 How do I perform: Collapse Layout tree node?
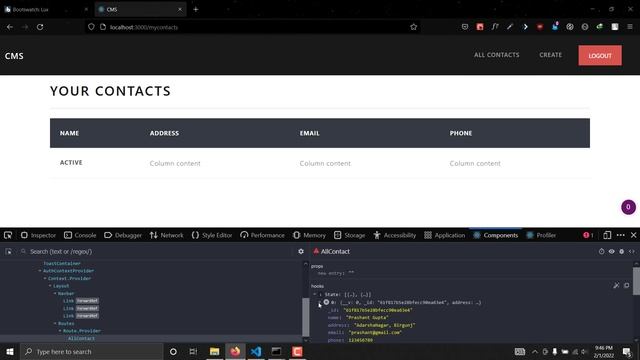tap(50, 286)
